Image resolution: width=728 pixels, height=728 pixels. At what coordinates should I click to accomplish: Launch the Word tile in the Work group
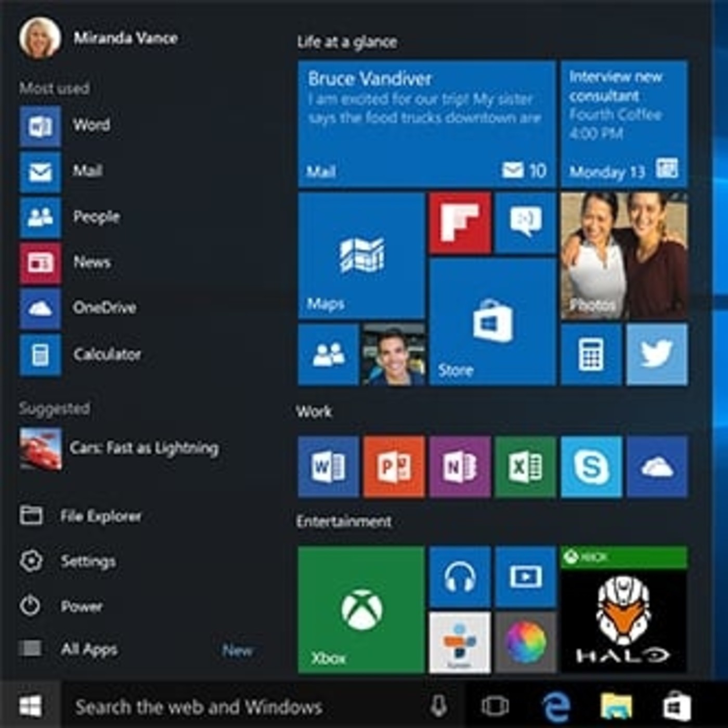point(328,467)
